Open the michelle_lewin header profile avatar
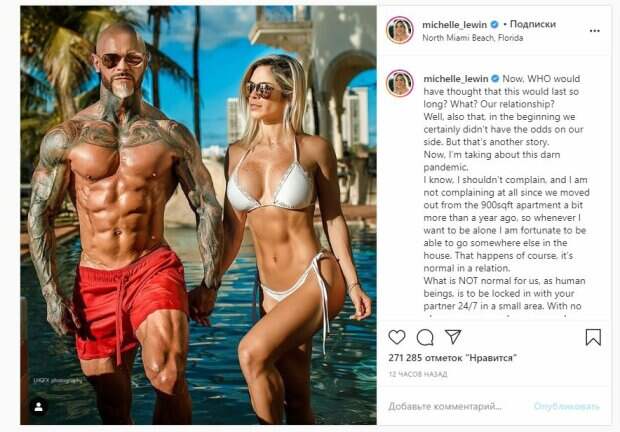 (x=400, y=30)
